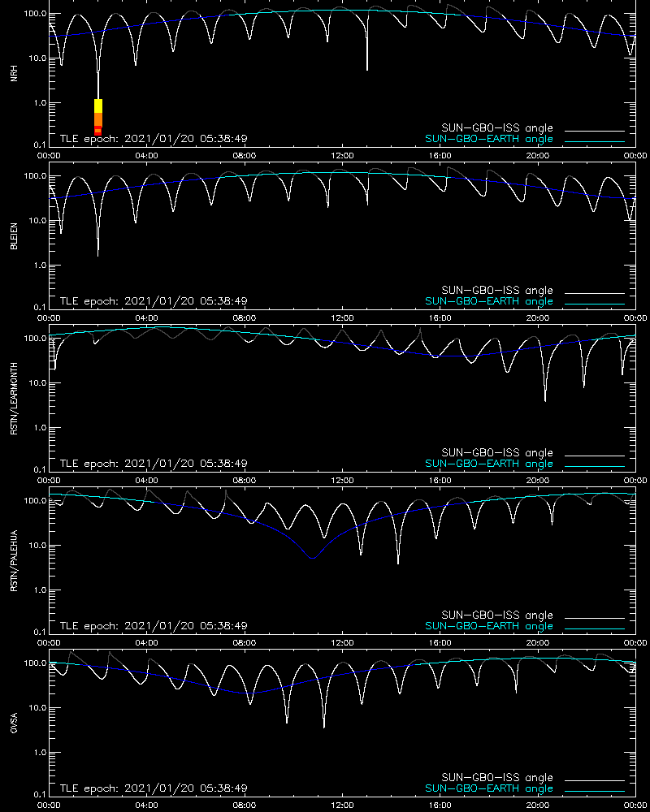Screen dimensions: 650x812
Task: Click the orange segment of the NRH transit marker
Action: [x=98, y=119]
